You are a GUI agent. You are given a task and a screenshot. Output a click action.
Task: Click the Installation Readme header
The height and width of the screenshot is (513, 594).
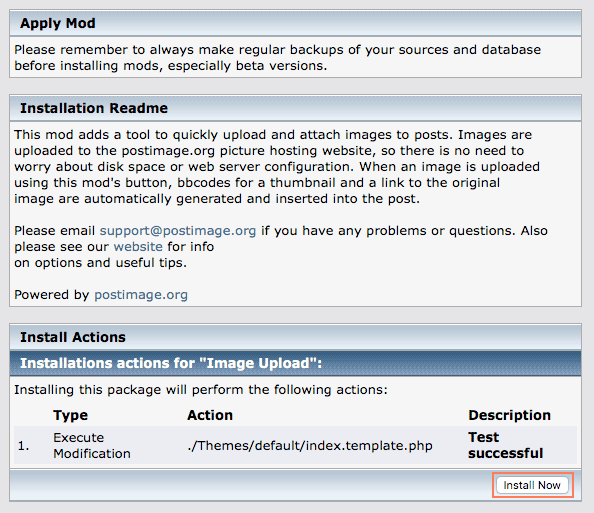click(295, 108)
